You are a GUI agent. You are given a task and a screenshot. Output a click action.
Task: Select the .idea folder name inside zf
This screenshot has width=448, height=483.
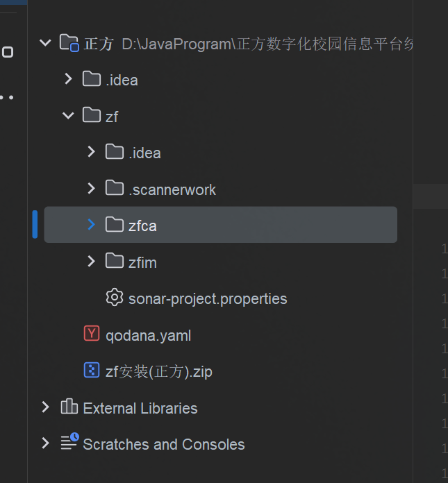[144, 153]
